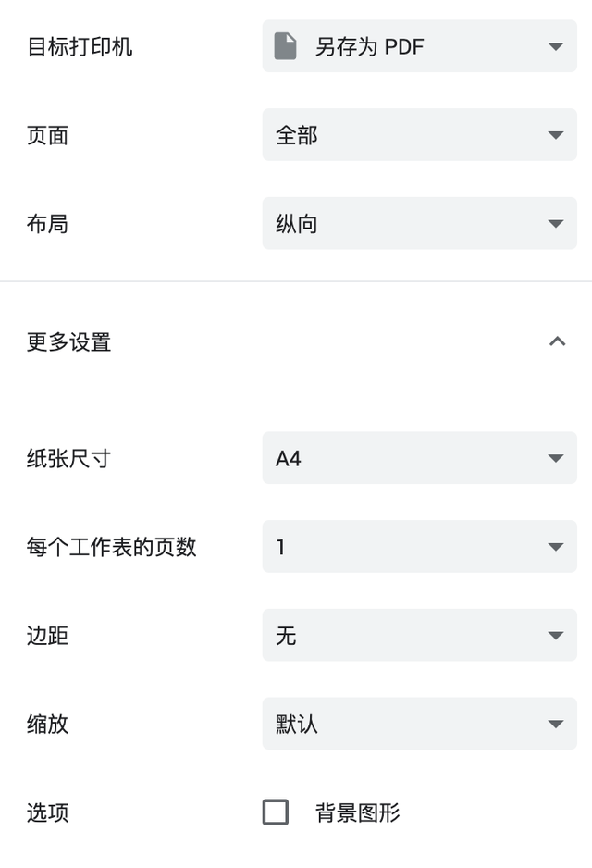Click the PDF document icon in destination field
Viewport: 592px width, 868px height.
click(x=286, y=46)
